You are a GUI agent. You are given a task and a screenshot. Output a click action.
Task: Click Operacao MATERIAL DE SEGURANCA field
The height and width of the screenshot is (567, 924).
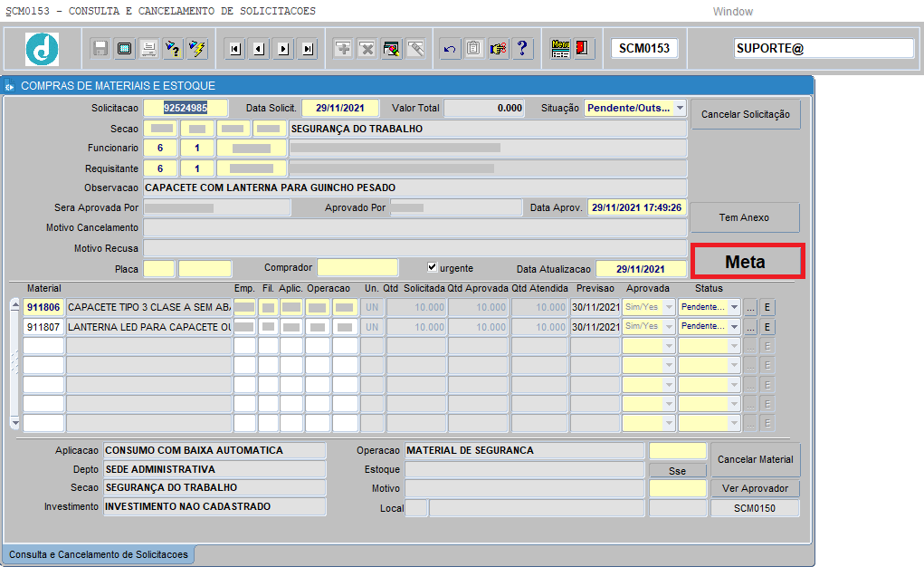tap(525, 450)
